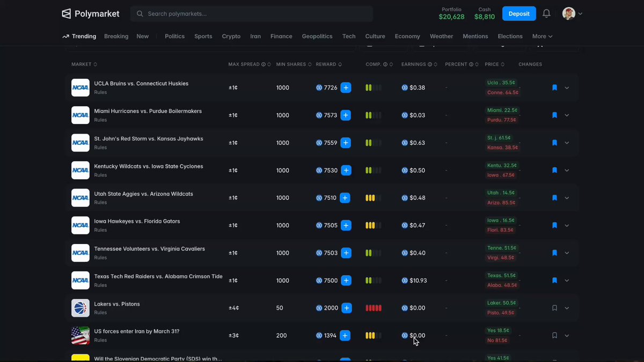Open the profile avatar account menu
The height and width of the screenshot is (362, 644).
click(x=572, y=13)
